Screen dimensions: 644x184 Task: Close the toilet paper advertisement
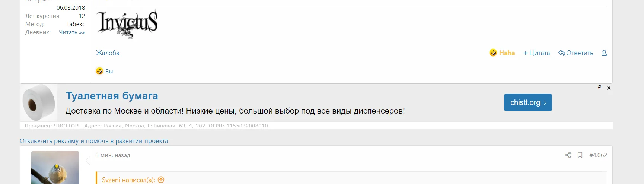coord(609,88)
